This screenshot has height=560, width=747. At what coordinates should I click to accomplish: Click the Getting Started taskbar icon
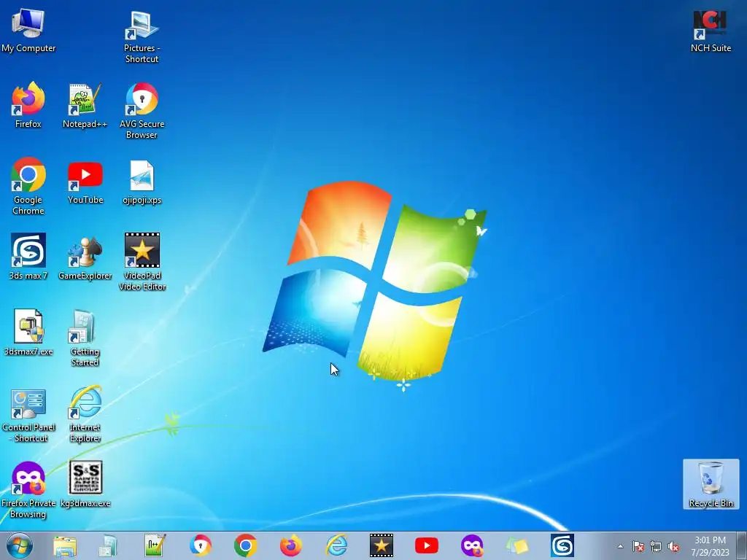point(108,545)
